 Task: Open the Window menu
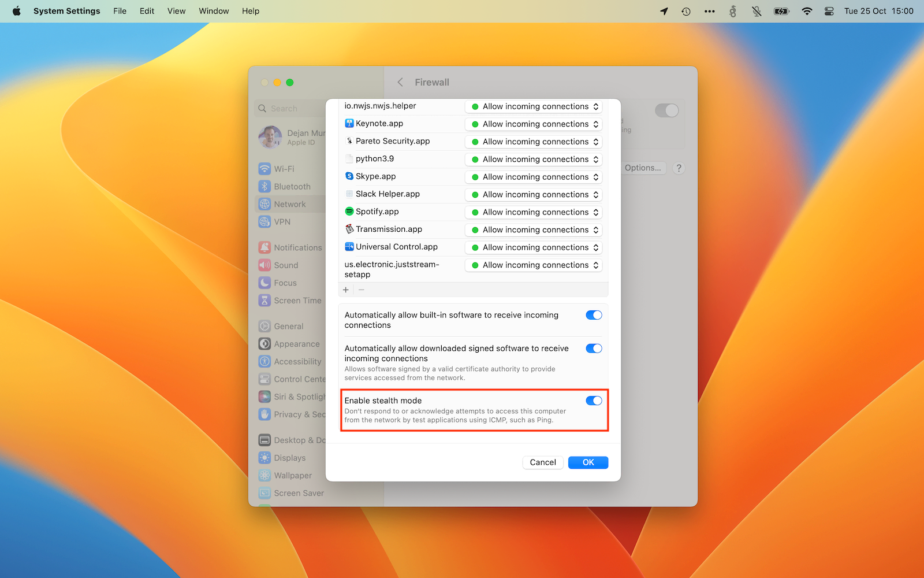point(214,11)
